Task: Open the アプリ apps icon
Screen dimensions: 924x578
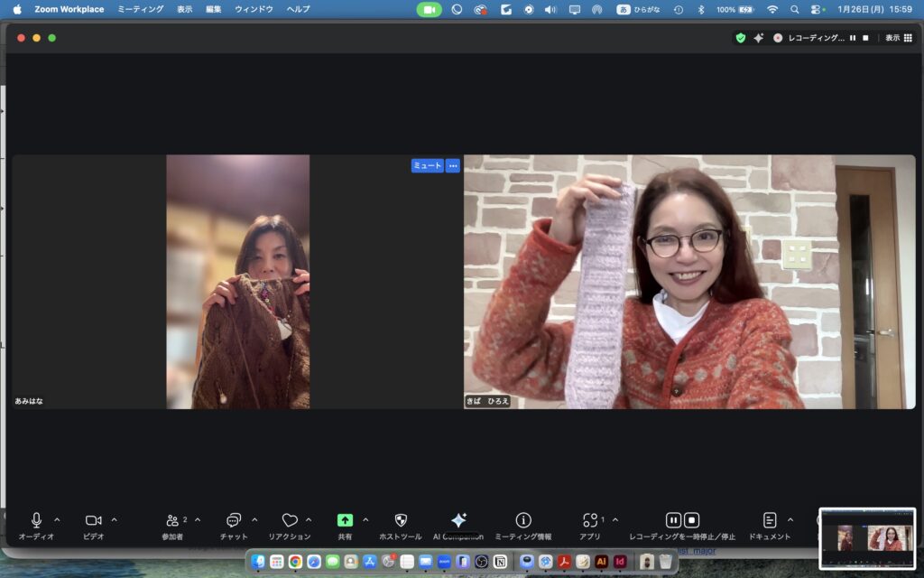Action: click(590, 521)
